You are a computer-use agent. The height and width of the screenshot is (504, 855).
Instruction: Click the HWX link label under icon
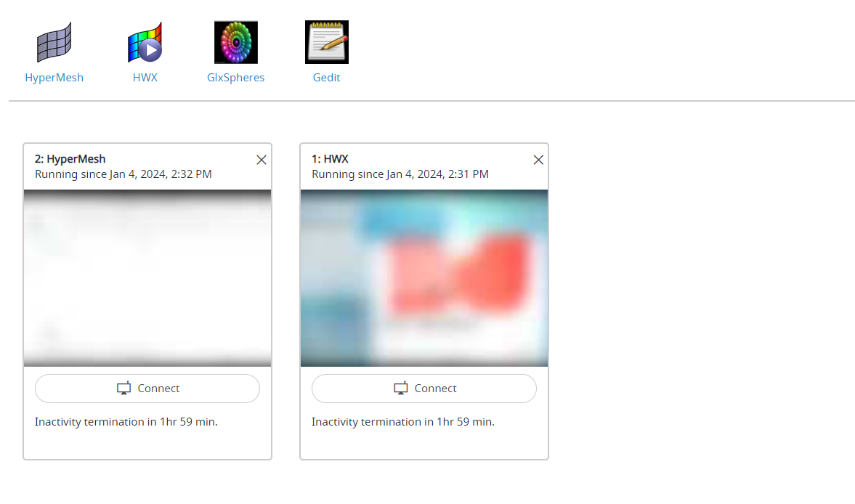(145, 78)
